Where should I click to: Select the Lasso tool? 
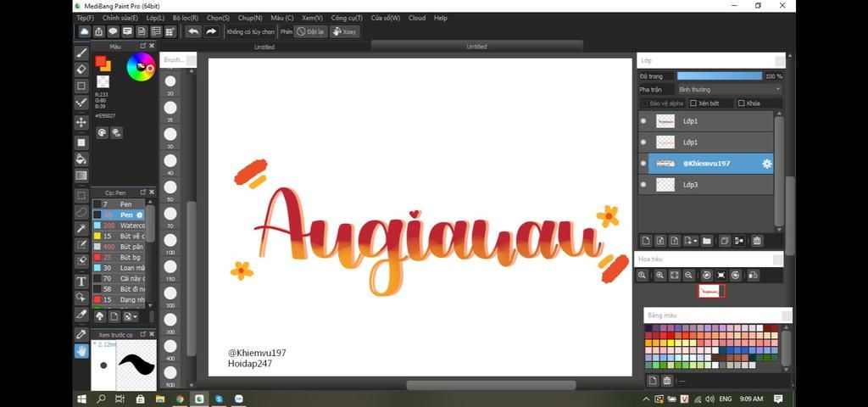pyautogui.click(x=81, y=212)
